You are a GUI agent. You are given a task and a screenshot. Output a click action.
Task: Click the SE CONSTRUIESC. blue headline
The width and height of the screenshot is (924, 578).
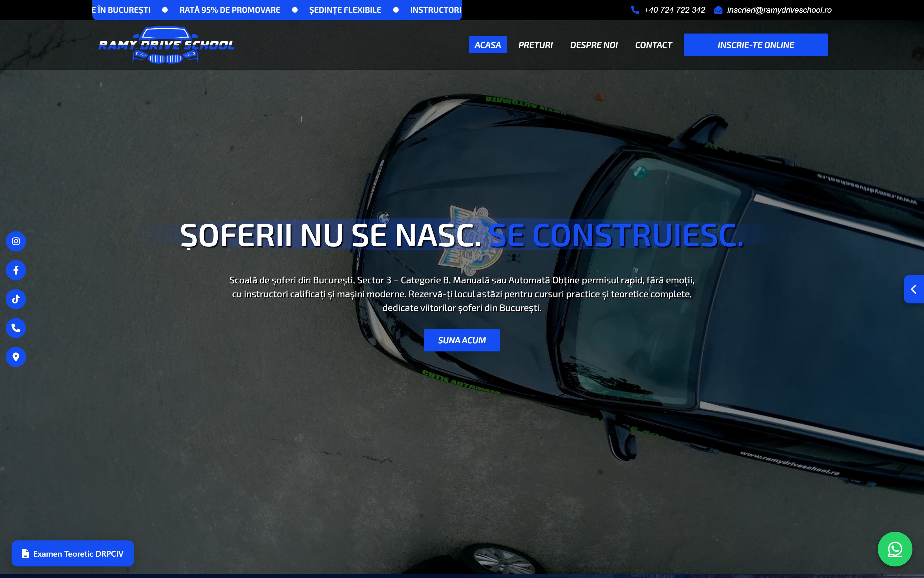point(616,236)
